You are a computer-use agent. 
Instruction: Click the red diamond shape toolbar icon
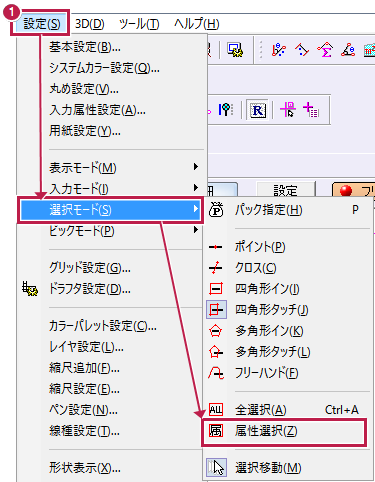tap(302, 50)
